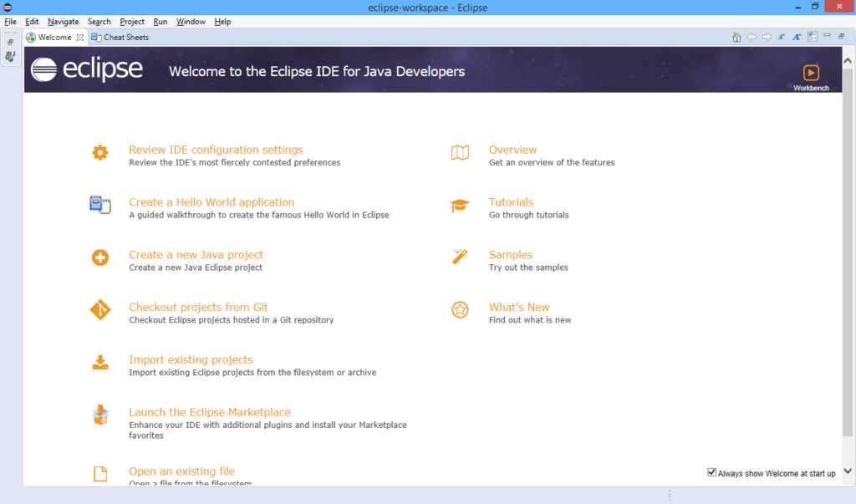Click the Hello World cheat sheet icon
The height and width of the screenshot is (504, 856).
100,205
